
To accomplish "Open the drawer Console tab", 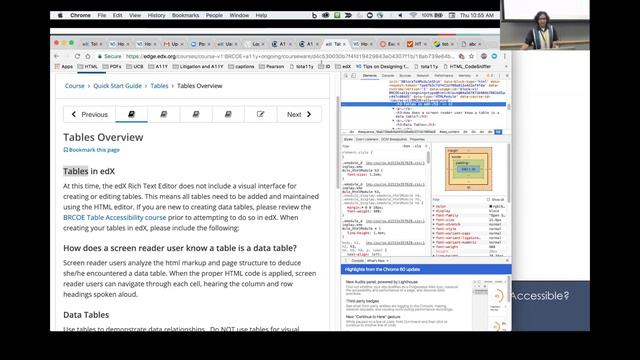I will click(x=358, y=260).
